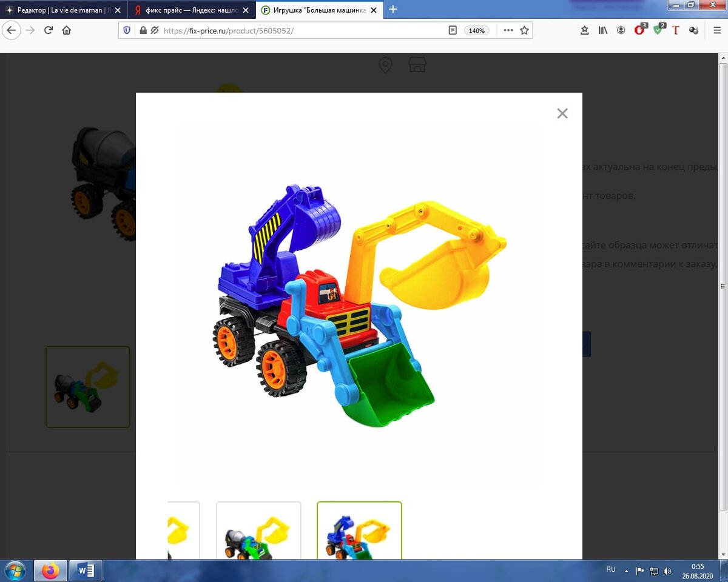Screen dimensions: 728x582
Task: Click the dimmed map pin location icon
Action: pyautogui.click(x=385, y=65)
